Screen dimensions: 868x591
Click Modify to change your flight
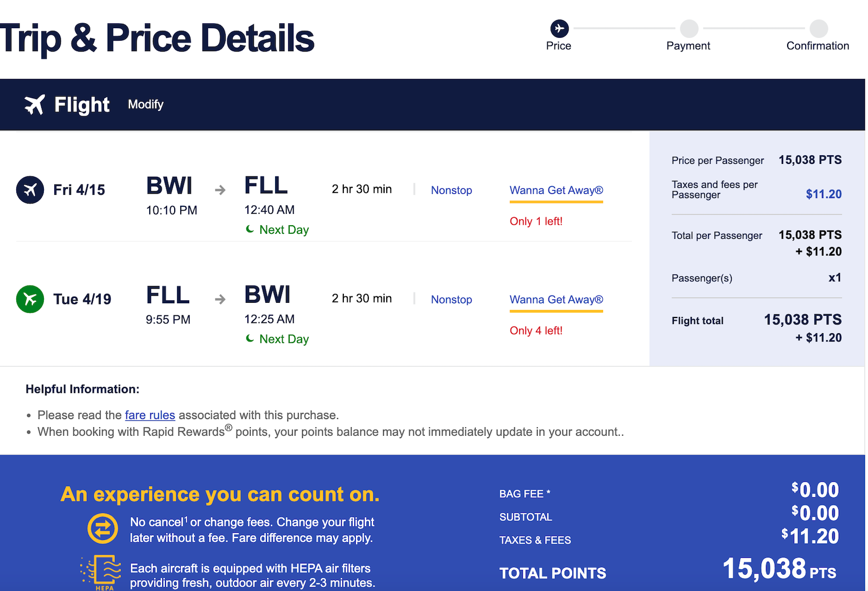[145, 104]
